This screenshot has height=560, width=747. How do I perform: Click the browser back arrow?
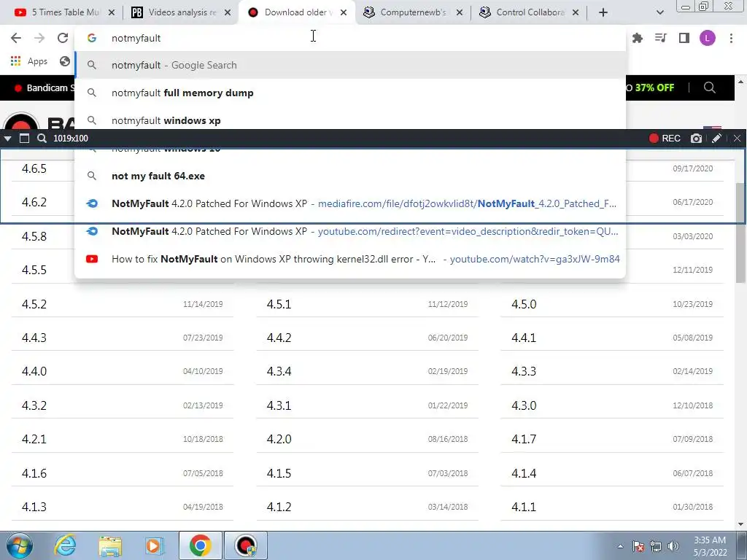point(16,38)
